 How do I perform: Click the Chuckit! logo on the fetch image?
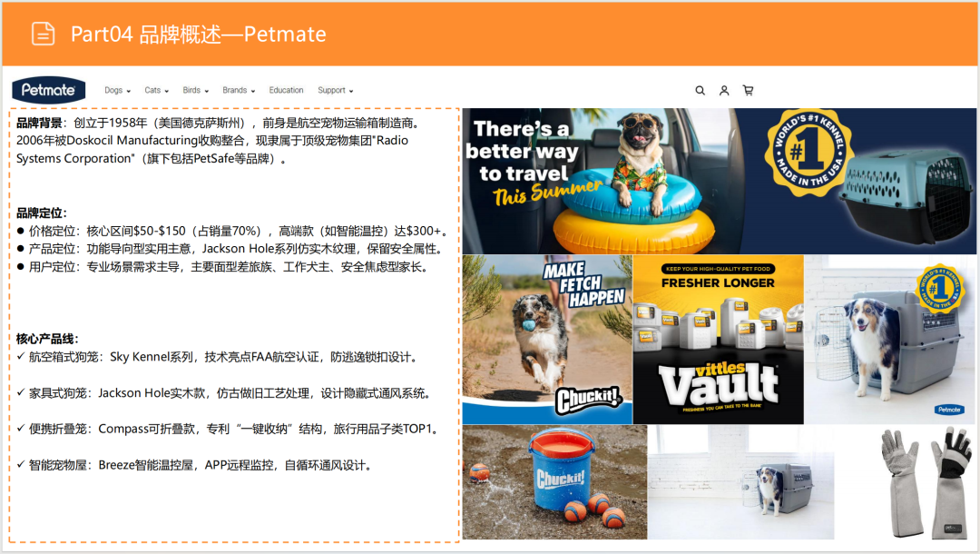(590, 400)
